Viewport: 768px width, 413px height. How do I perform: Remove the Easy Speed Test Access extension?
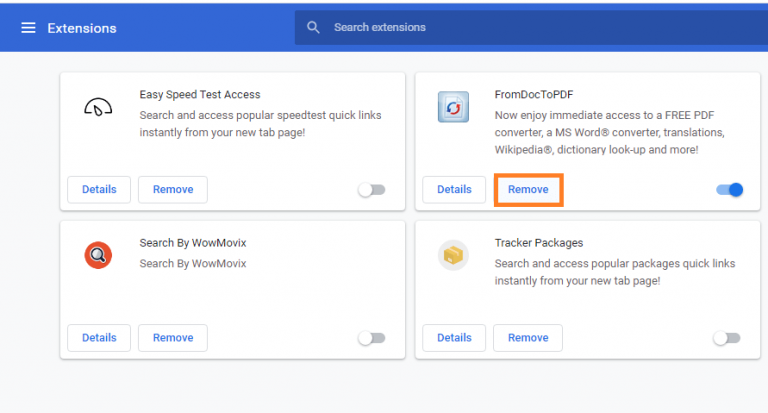tap(173, 189)
